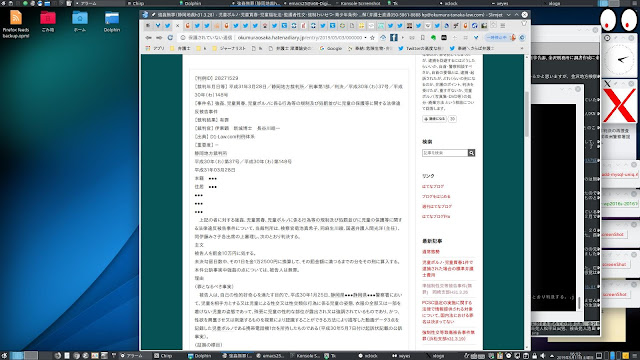Open the 週刊はてなブログ link

tap(437, 207)
